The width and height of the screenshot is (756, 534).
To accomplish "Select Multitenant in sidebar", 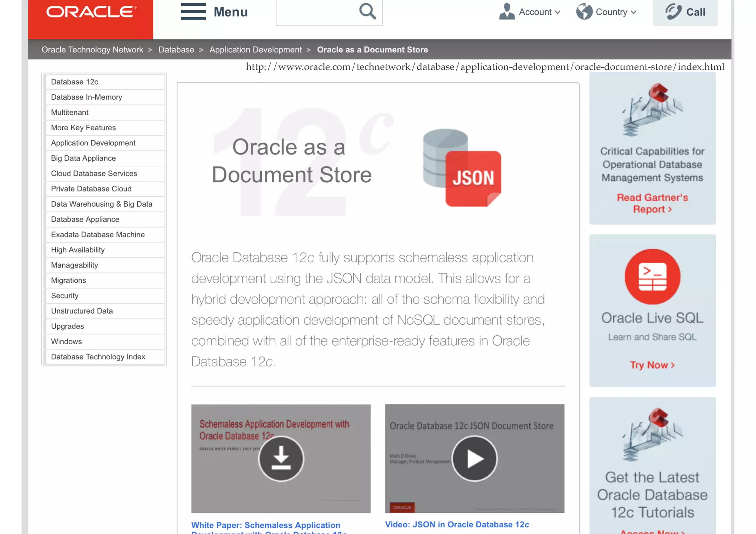I will [105, 112].
